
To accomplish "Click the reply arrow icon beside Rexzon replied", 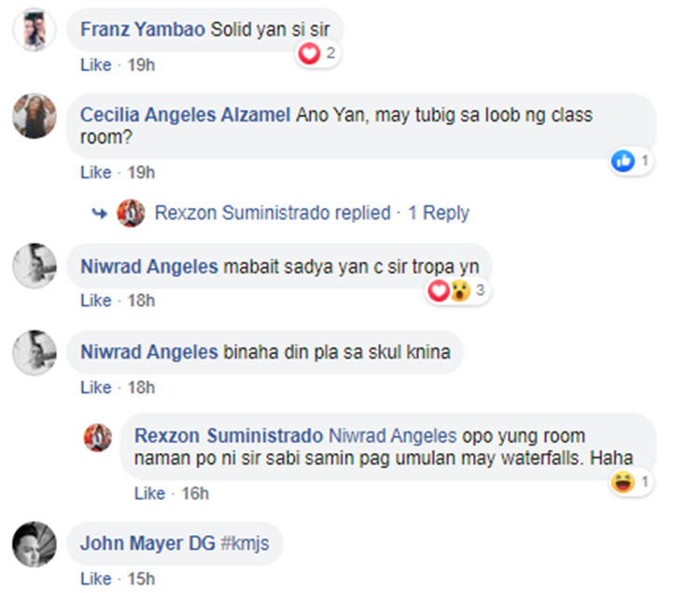I will click(x=100, y=213).
